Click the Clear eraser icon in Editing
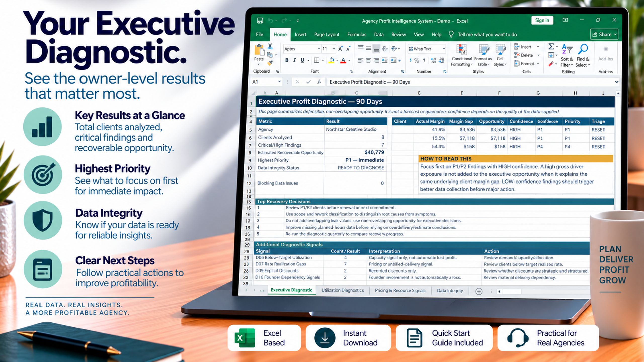644x362 pixels. 551,64
